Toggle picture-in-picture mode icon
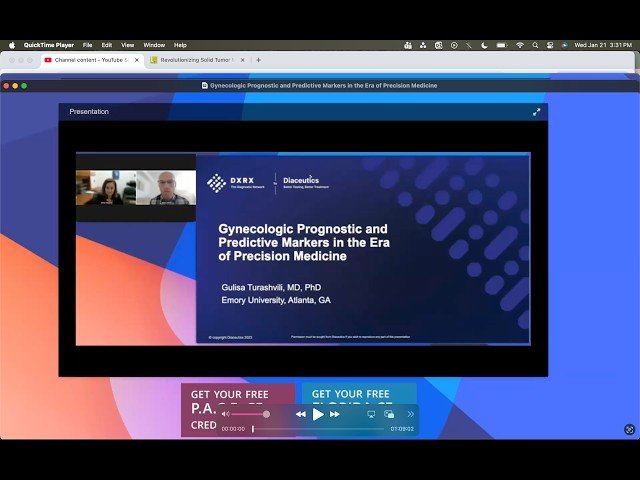This screenshot has width=640, height=480. pyautogui.click(x=389, y=414)
